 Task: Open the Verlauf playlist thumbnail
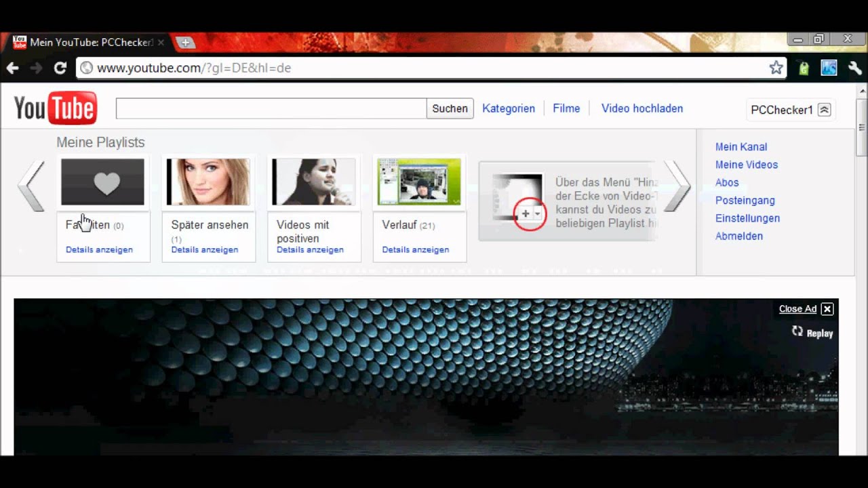[x=419, y=182]
